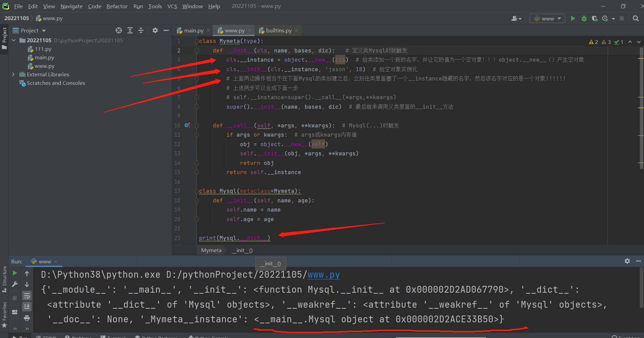Open the Project view selector dropdown

click(29, 30)
